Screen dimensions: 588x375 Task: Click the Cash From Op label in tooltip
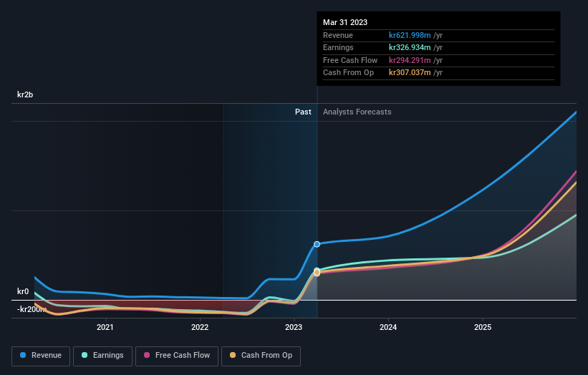[348, 72]
